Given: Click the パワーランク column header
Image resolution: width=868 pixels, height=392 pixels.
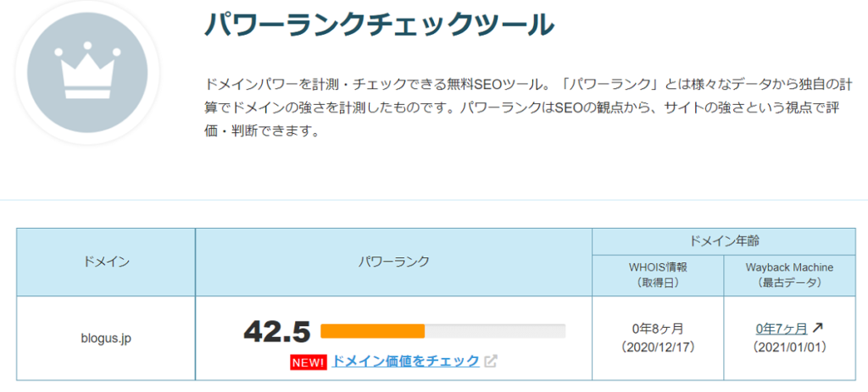Looking at the screenshot, I should (393, 262).
